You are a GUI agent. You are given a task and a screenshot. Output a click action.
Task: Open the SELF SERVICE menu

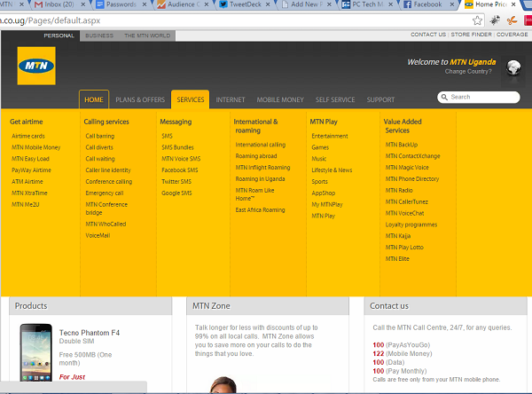335,99
